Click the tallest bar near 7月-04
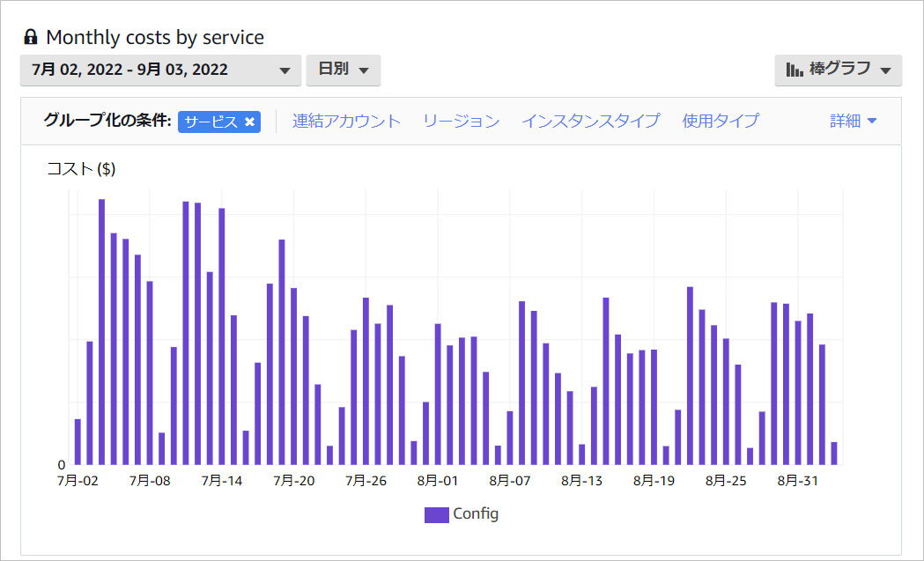This screenshot has height=561, width=924. (102, 332)
